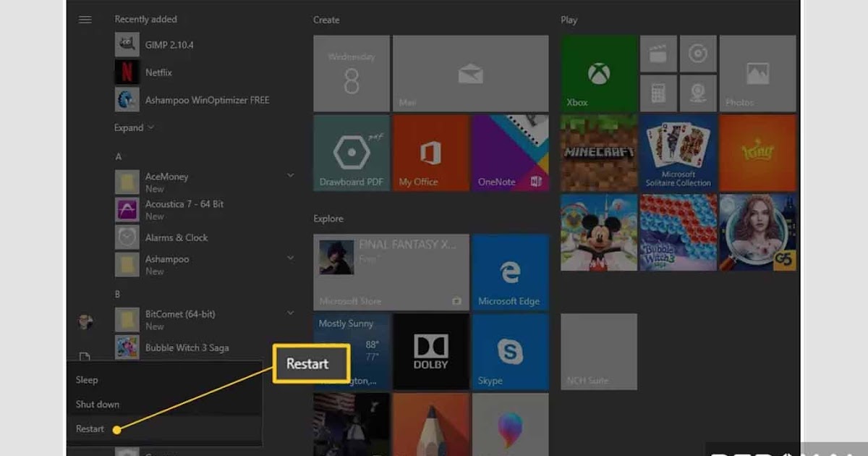
Task: Open the hamburger menu in Start
Action: click(x=85, y=20)
